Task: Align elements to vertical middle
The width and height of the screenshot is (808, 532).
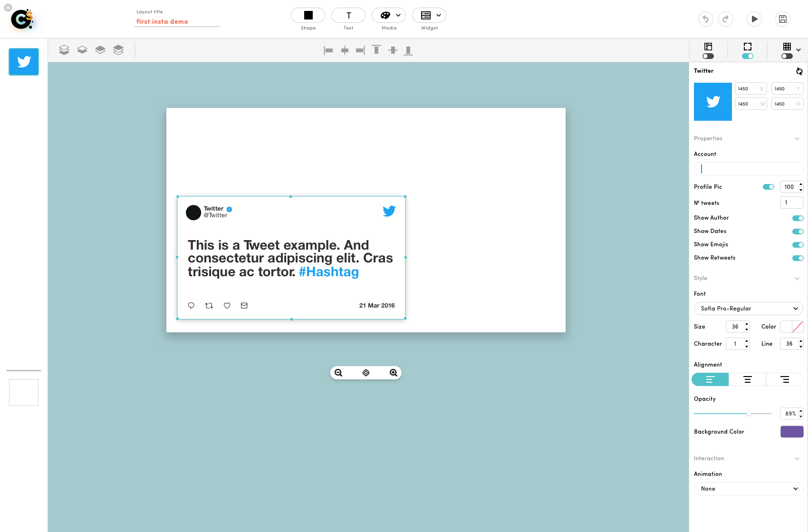Action: (x=393, y=50)
